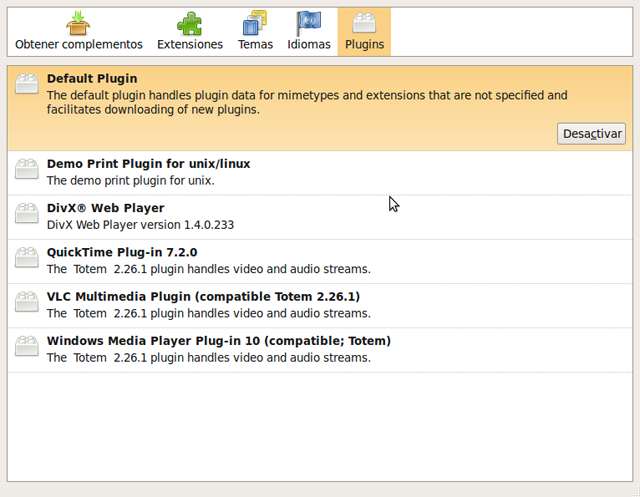Choose VLC Multimedia Plugin list entry

coord(203,296)
